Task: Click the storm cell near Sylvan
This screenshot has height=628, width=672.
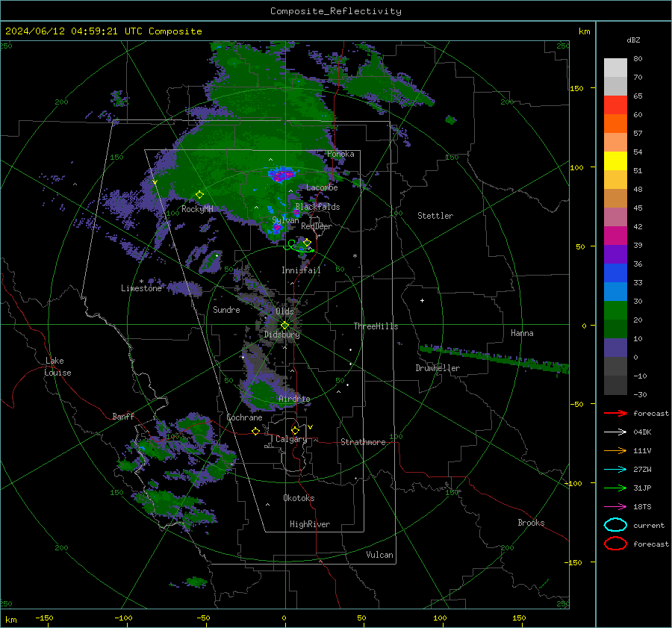Action: click(276, 228)
